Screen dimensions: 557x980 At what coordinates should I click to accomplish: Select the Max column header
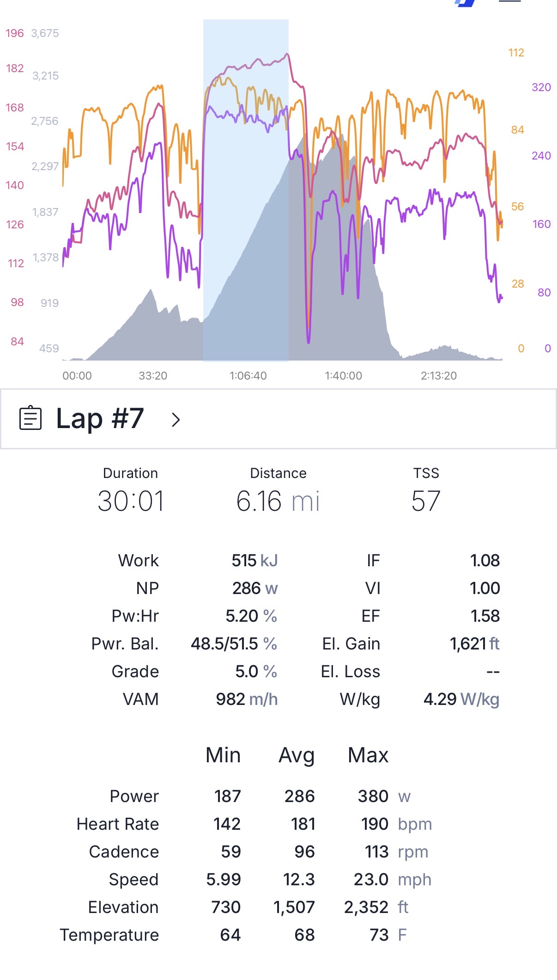point(368,755)
